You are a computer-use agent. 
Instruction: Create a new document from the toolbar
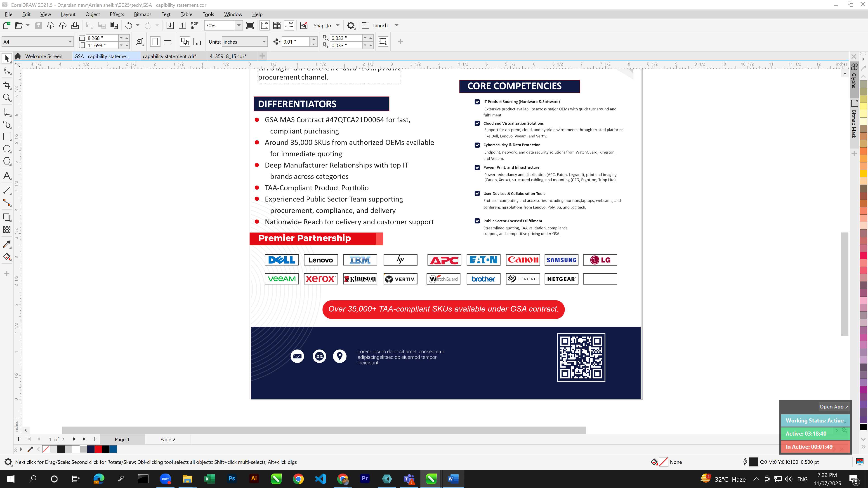[6, 25]
